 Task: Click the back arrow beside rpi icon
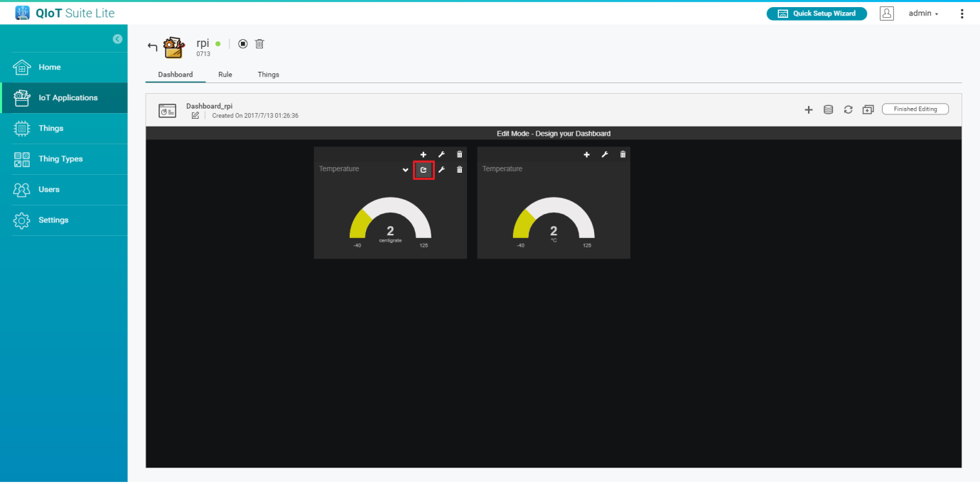coord(152,48)
